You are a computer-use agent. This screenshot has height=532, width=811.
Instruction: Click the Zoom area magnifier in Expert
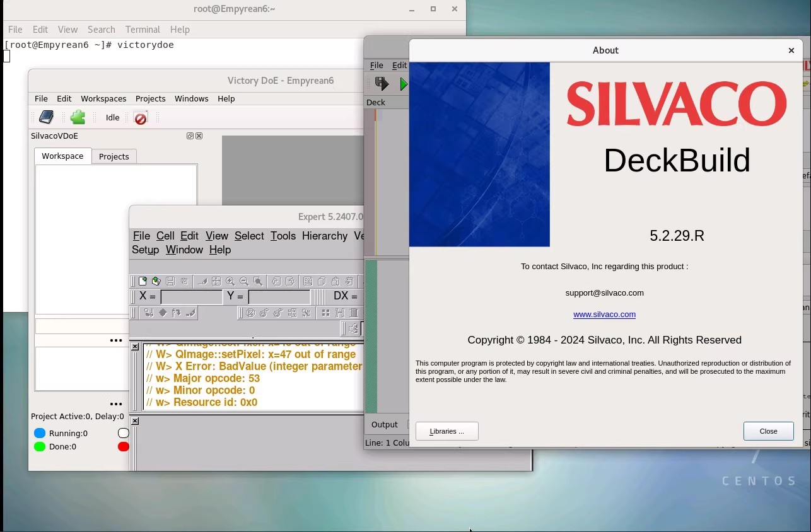click(258, 281)
